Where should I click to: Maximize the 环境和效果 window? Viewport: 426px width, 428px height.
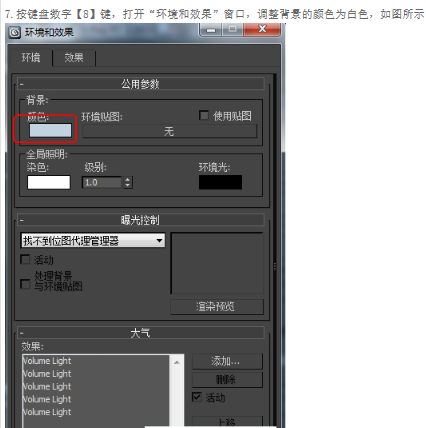[x=233, y=29]
